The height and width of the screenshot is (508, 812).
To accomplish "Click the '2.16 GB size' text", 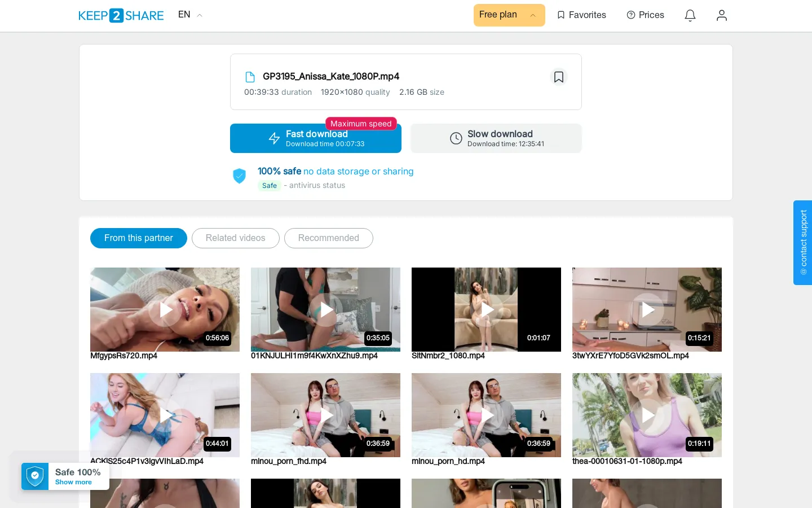I will tap(422, 92).
